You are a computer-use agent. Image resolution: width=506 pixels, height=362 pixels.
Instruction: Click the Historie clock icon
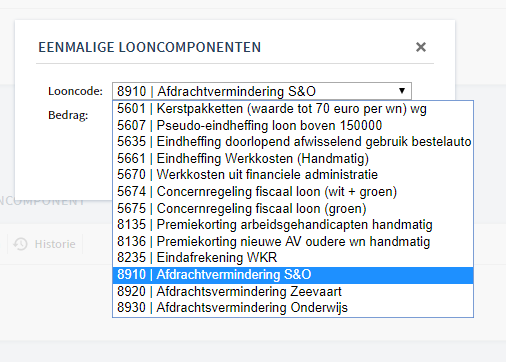[x=20, y=244]
